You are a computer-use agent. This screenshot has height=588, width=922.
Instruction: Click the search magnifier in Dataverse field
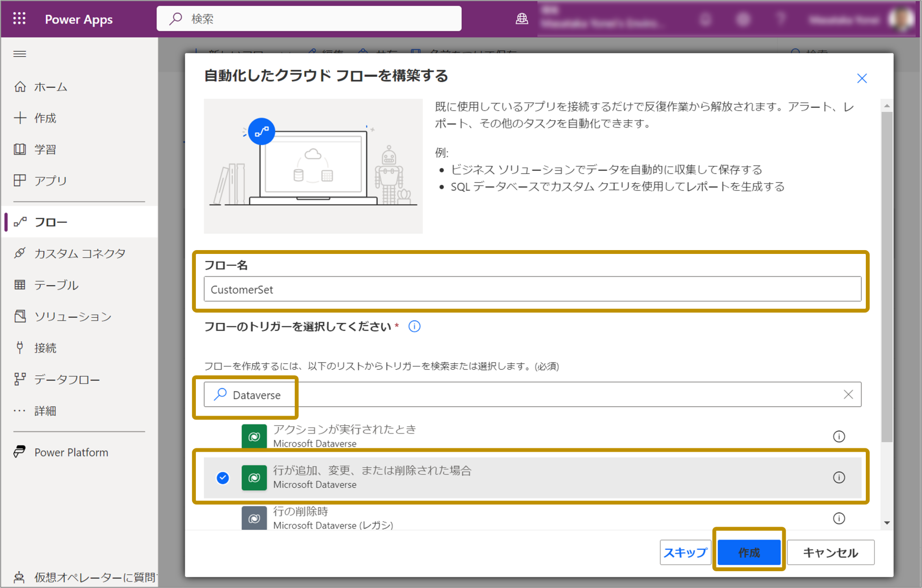tap(220, 395)
